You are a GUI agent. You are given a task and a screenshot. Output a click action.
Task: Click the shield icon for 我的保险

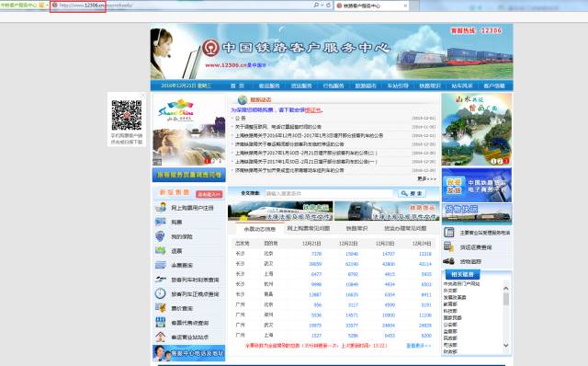[160, 236]
